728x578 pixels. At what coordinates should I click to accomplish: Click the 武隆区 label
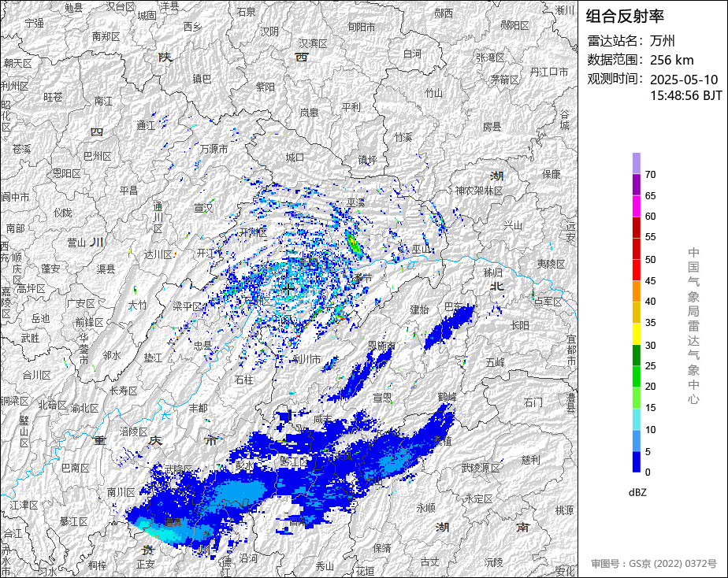click(x=179, y=470)
